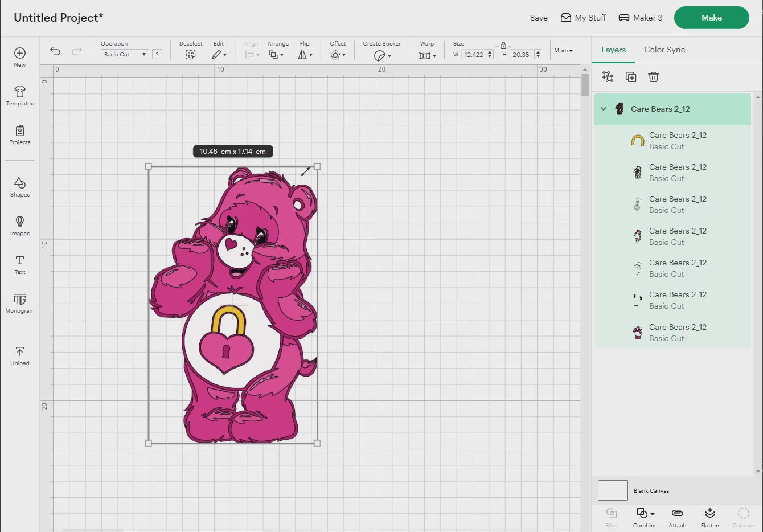
Task: Click the bottom-left handle of the selection
Action: coord(149,443)
